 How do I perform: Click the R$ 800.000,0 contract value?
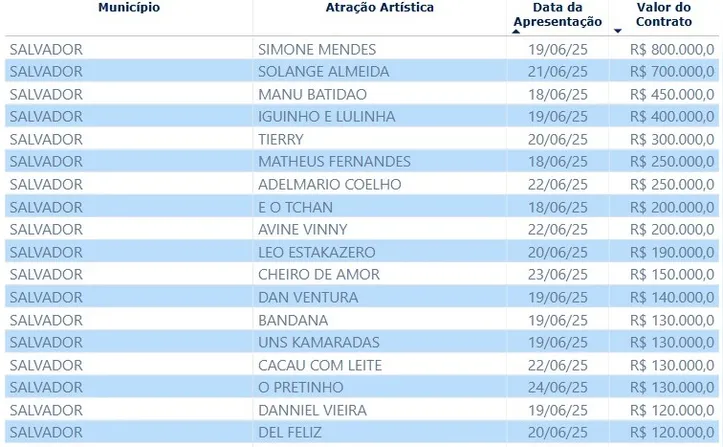click(672, 49)
